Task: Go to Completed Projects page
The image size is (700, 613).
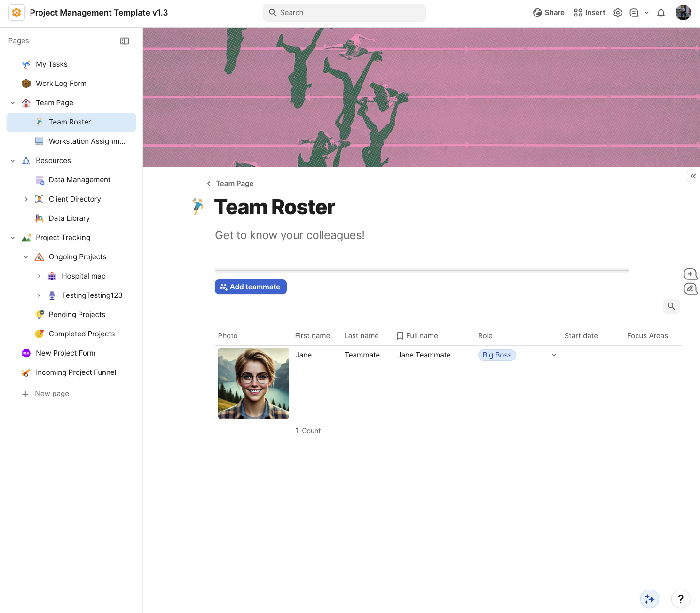Action: click(x=82, y=334)
